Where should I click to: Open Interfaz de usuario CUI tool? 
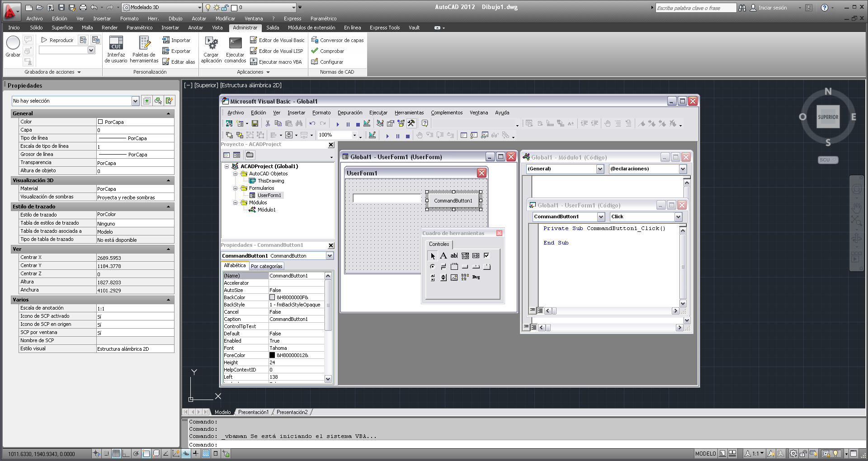tap(116, 49)
